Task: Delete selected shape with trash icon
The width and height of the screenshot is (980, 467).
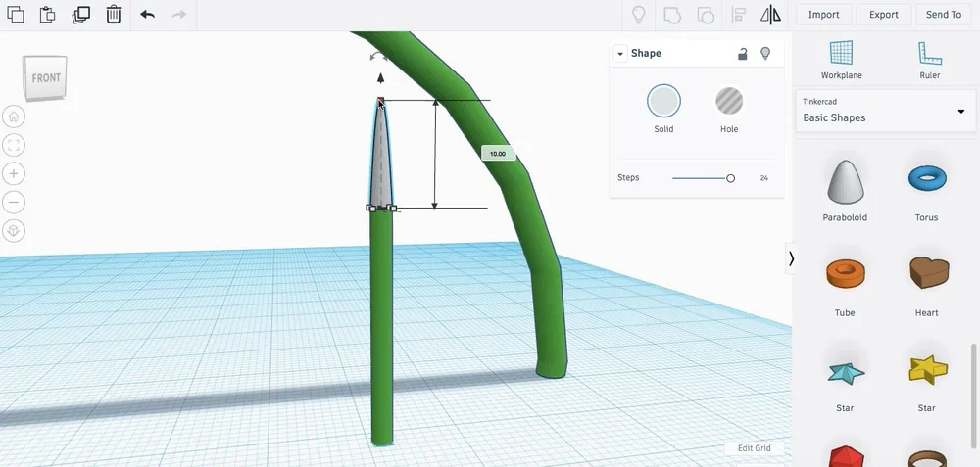Action: click(x=113, y=15)
